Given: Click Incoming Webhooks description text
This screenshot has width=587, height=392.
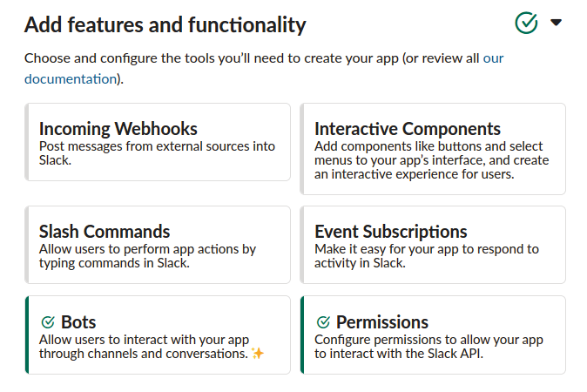Looking at the screenshot, I should (x=157, y=152).
